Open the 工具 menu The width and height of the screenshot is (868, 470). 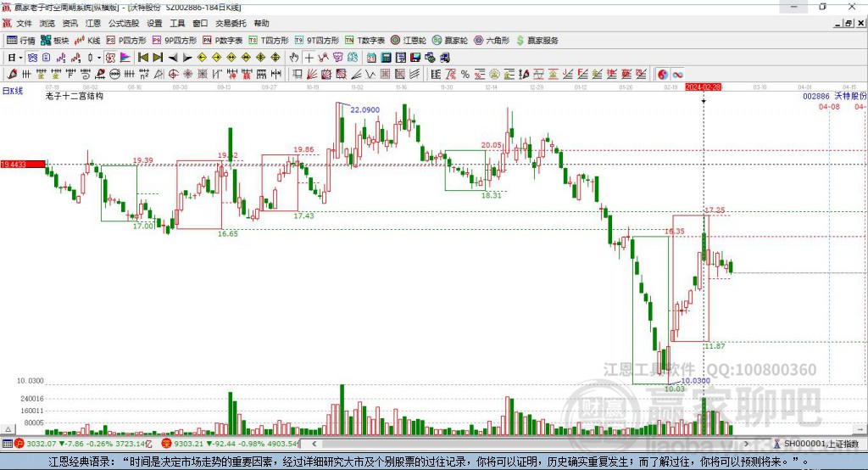[x=177, y=23]
